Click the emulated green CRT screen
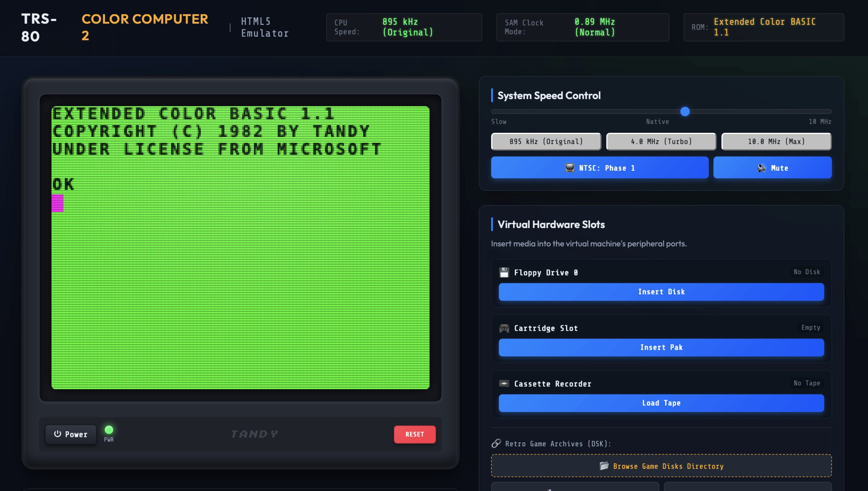Screen dimensions: 868x491 [240, 248]
